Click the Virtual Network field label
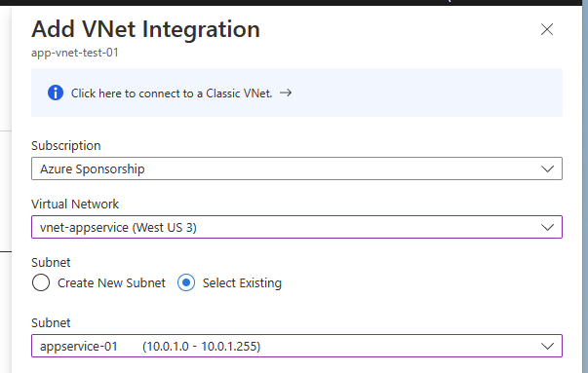 (75, 205)
